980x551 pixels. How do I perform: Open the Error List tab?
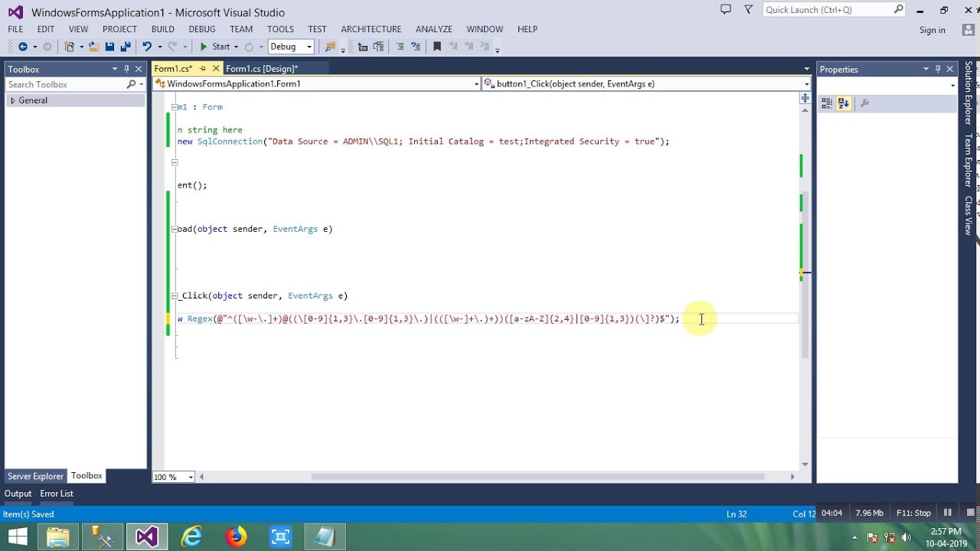[57, 494]
